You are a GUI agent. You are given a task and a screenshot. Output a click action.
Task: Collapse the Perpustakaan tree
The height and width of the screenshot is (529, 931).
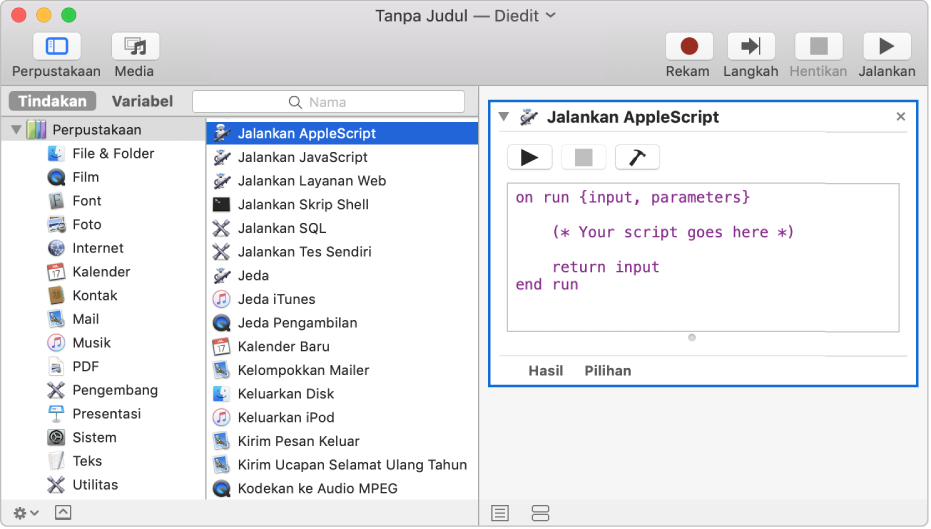coord(16,129)
